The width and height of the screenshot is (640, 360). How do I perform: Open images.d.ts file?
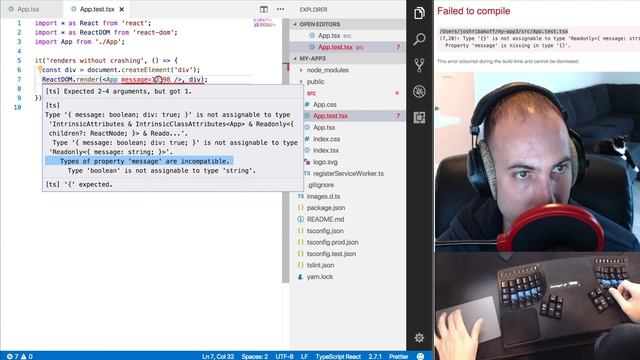323,196
